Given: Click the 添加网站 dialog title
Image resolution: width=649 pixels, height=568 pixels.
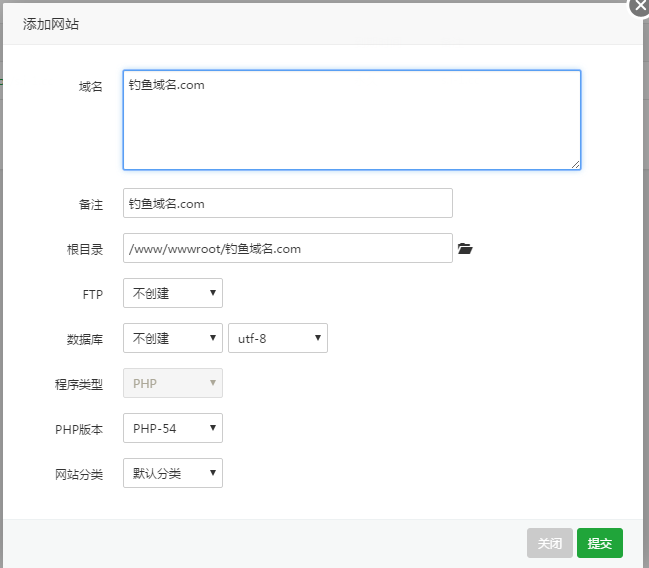Looking at the screenshot, I should click(51, 24).
